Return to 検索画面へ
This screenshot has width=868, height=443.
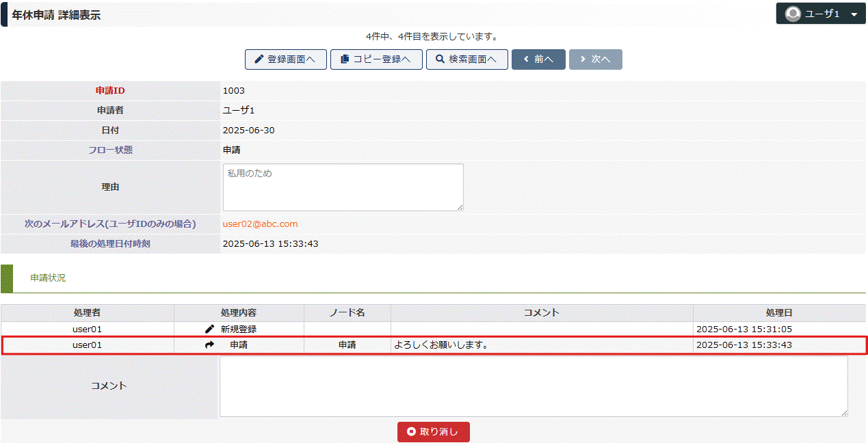click(x=466, y=59)
